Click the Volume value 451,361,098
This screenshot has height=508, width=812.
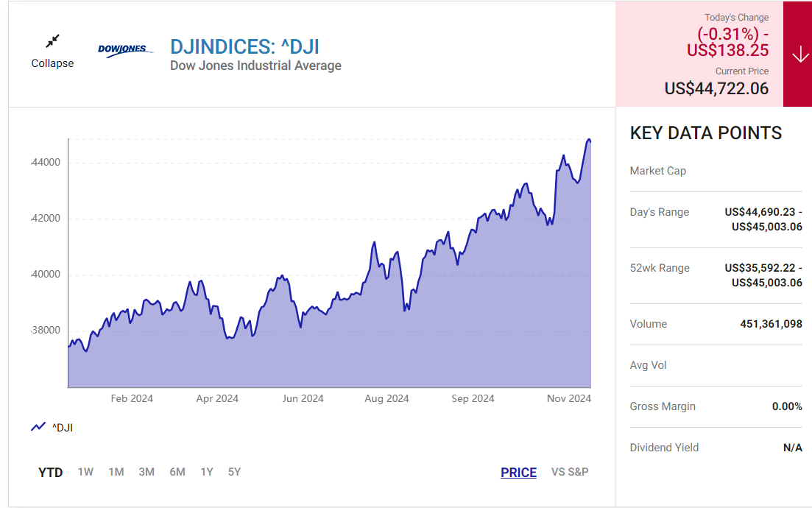coord(771,324)
